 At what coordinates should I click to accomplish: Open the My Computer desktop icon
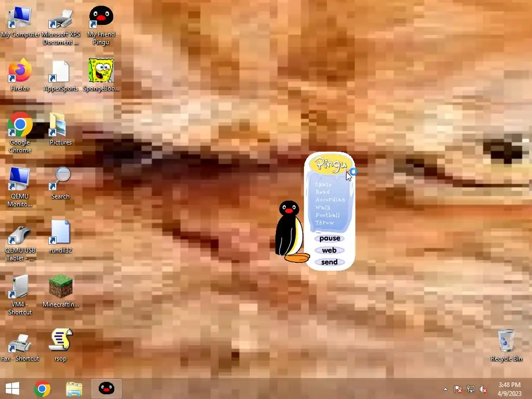pos(20,22)
